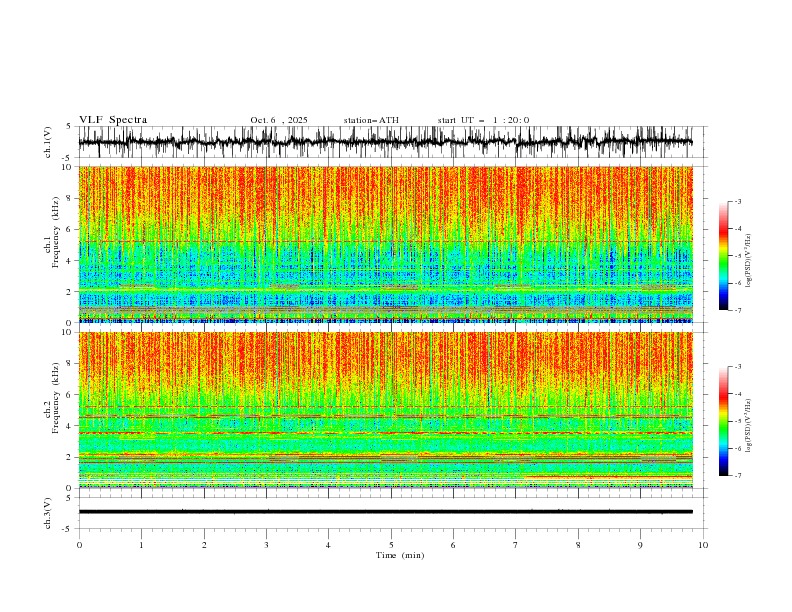Click the upper color bar's log(PSD) label

748,261
